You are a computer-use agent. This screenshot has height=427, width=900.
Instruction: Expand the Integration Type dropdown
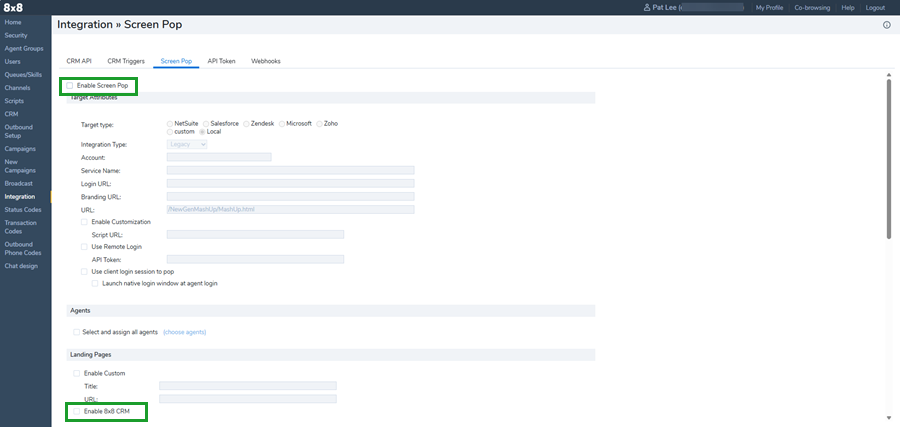pos(187,144)
